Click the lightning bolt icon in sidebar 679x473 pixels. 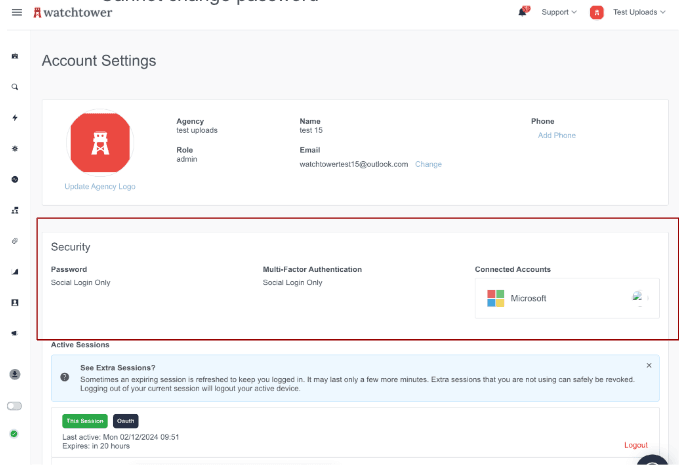coord(14,118)
